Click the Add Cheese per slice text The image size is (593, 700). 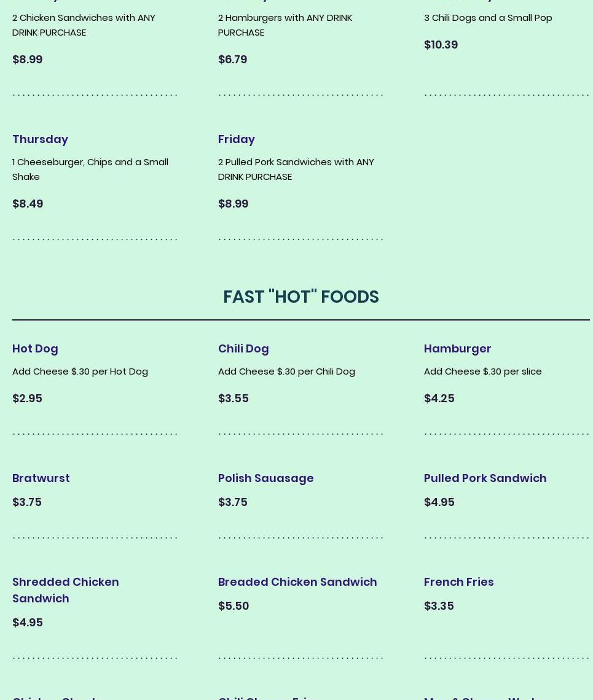tap(482, 371)
